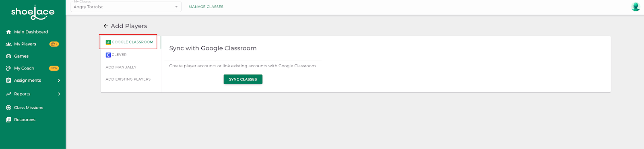Click the Games controller icon
The image size is (644, 149).
click(x=8, y=56)
